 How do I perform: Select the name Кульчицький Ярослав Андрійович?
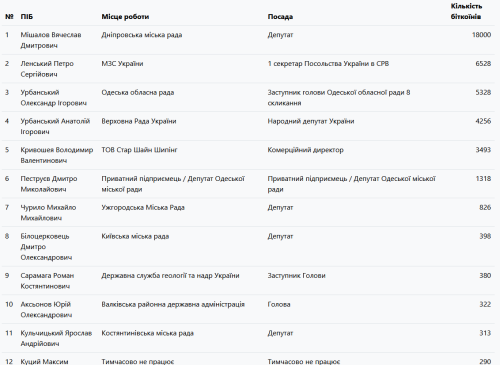tap(56, 338)
